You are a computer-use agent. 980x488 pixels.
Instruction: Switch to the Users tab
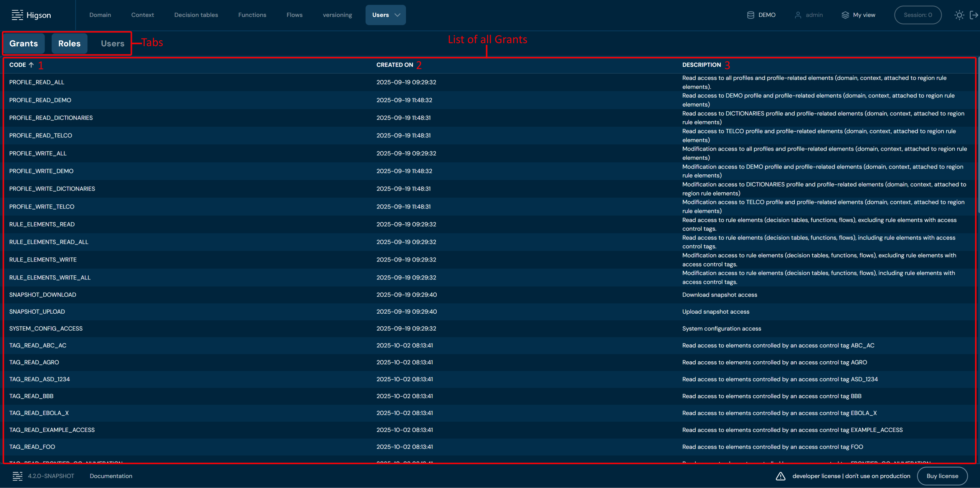(x=112, y=43)
